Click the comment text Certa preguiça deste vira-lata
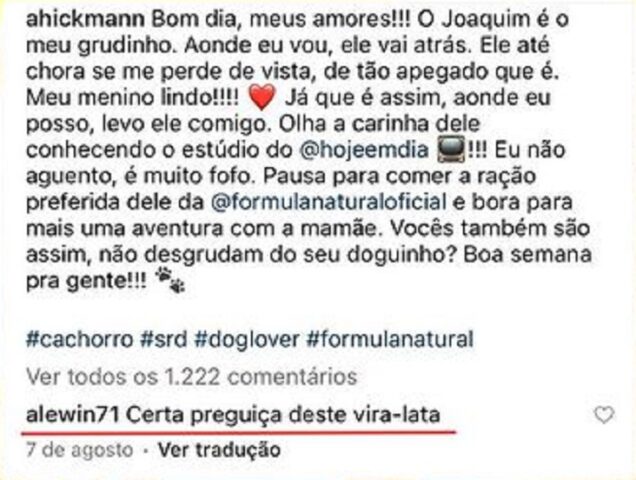Viewport: 636px width, 480px height. (283, 415)
